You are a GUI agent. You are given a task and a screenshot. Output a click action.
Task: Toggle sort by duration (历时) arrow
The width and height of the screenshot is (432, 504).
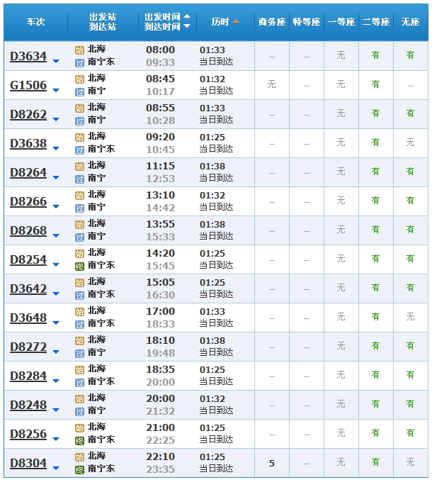tap(236, 21)
